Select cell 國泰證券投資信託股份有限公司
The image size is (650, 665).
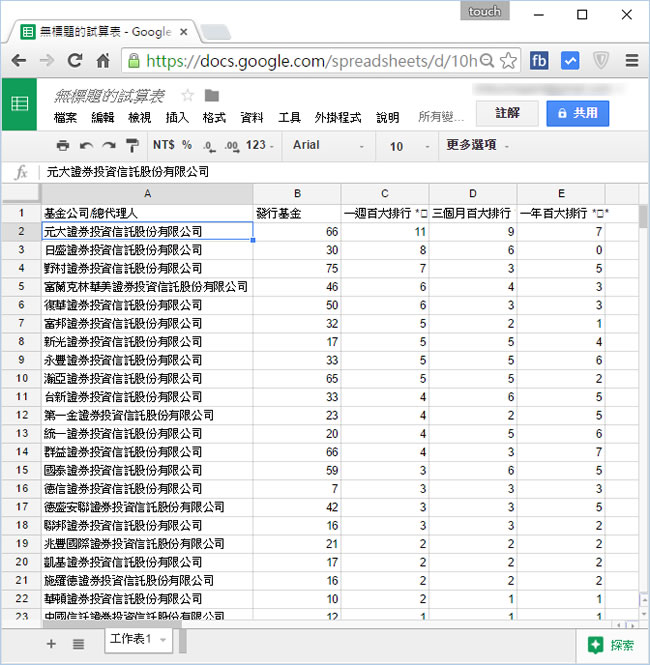click(x=147, y=470)
